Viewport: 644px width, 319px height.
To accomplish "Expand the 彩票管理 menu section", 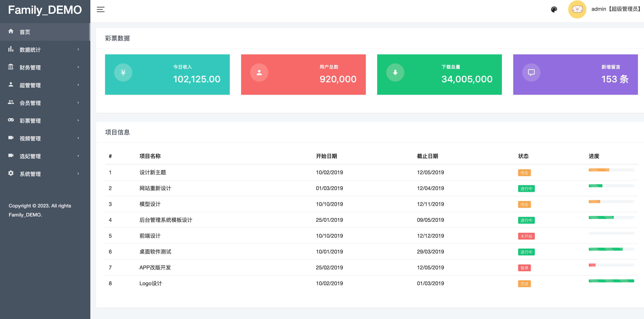I will click(x=30, y=120).
